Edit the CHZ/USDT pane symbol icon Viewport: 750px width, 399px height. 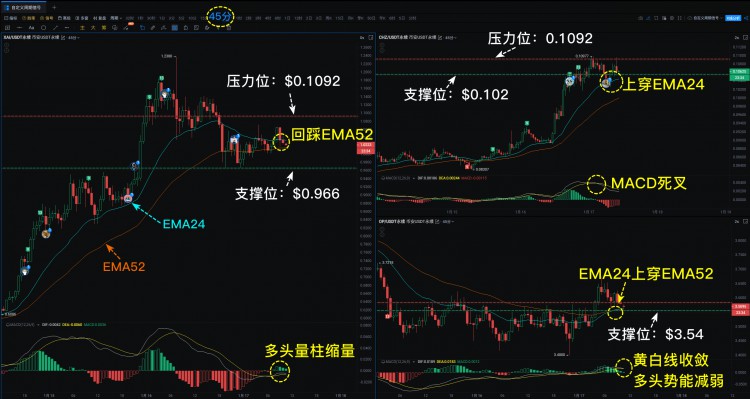(x=440, y=37)
